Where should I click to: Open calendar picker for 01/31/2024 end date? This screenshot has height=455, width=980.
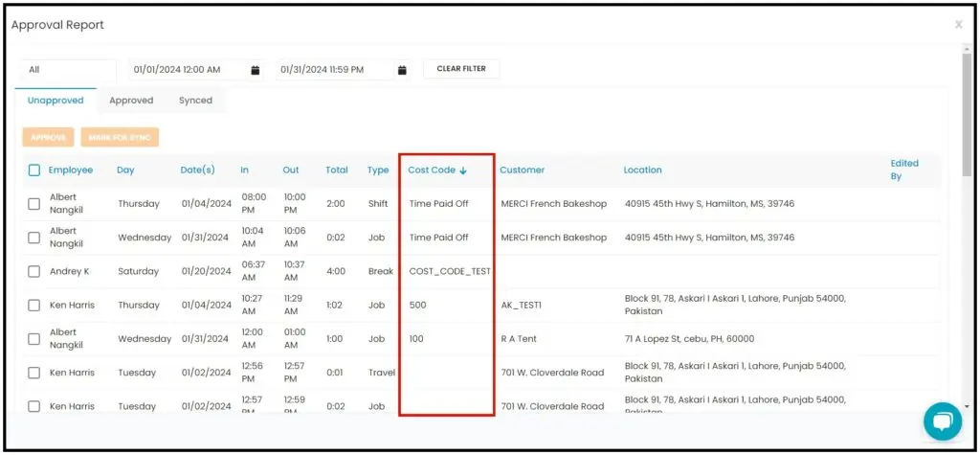(x=403, y=70)
